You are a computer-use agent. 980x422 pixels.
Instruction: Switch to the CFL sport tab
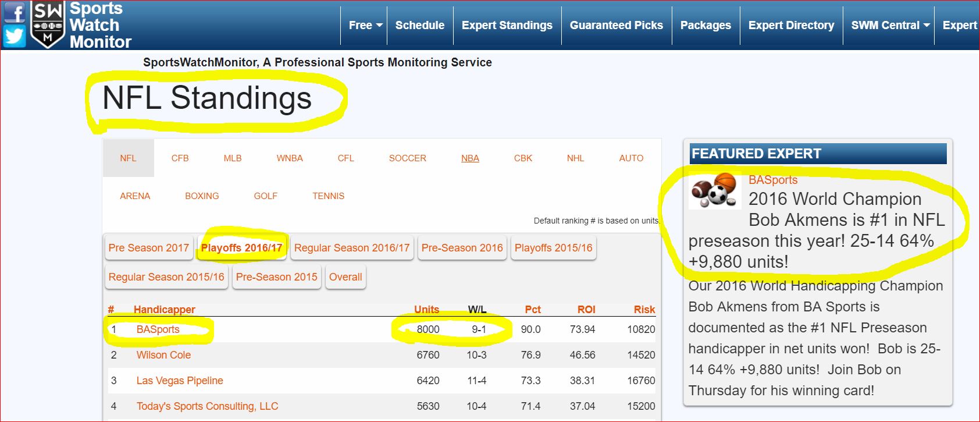pyautogui.click(x=345, y=158)
